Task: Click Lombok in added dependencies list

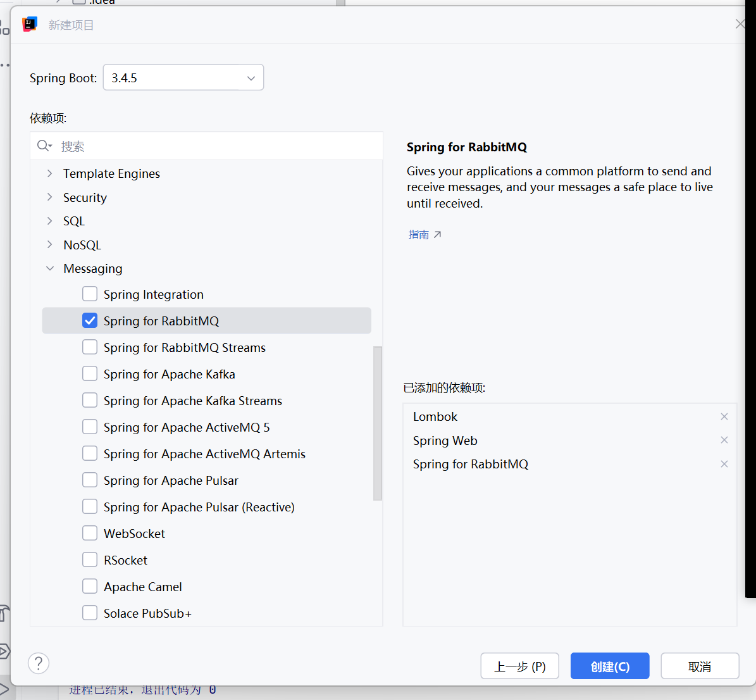Action: 435,417
